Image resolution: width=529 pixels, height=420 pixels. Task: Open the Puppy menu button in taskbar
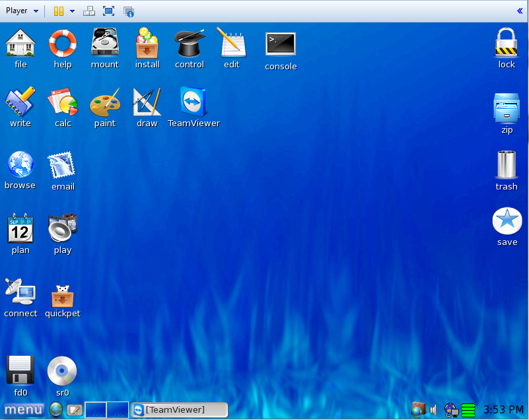(24, 410)
